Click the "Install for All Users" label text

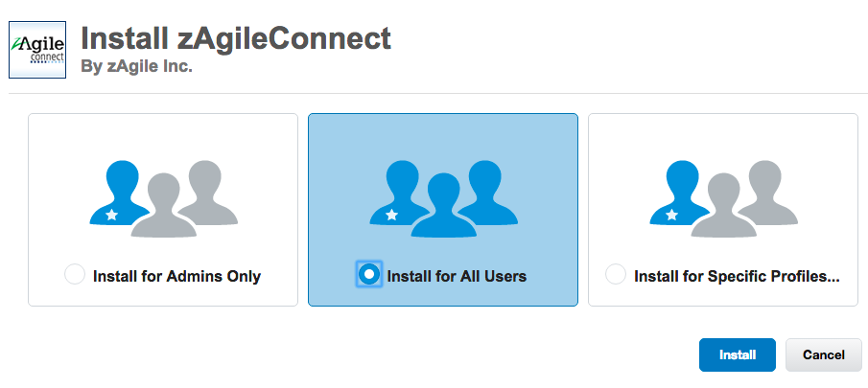tap(457, 277)
